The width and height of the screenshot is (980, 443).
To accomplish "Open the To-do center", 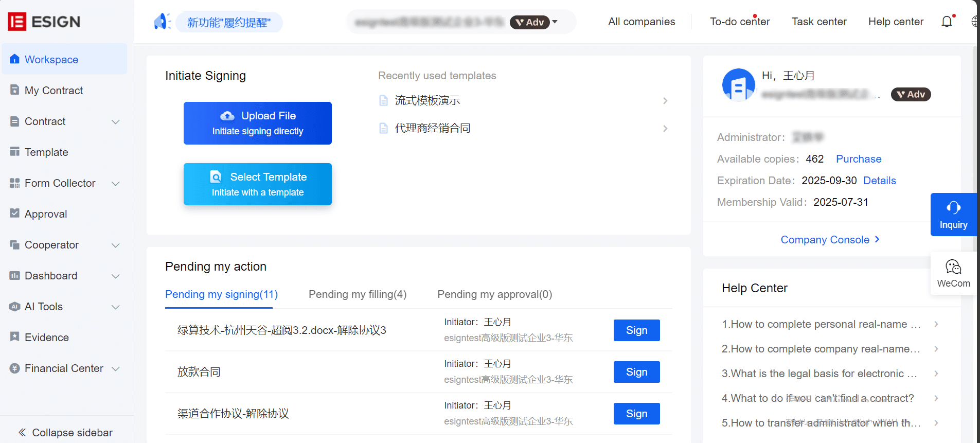I will 740,22.
